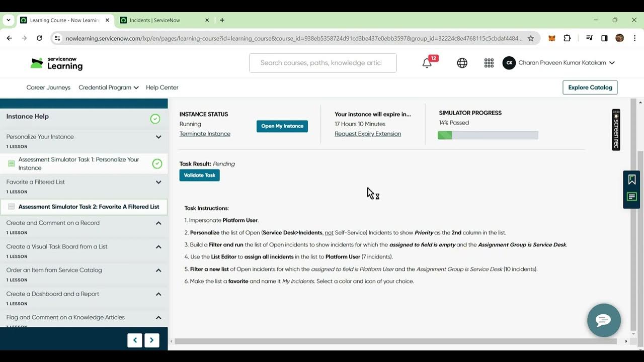Image resolution: width=644 pixels, height=362 pixels.
Task: Open the apps grid icon
Action: pos(489,63)
